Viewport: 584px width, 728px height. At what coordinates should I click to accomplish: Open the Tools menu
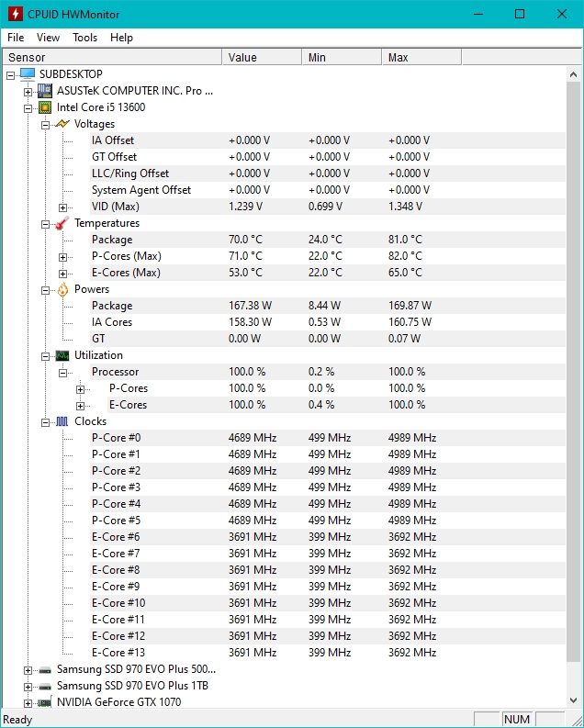[85, 38]
